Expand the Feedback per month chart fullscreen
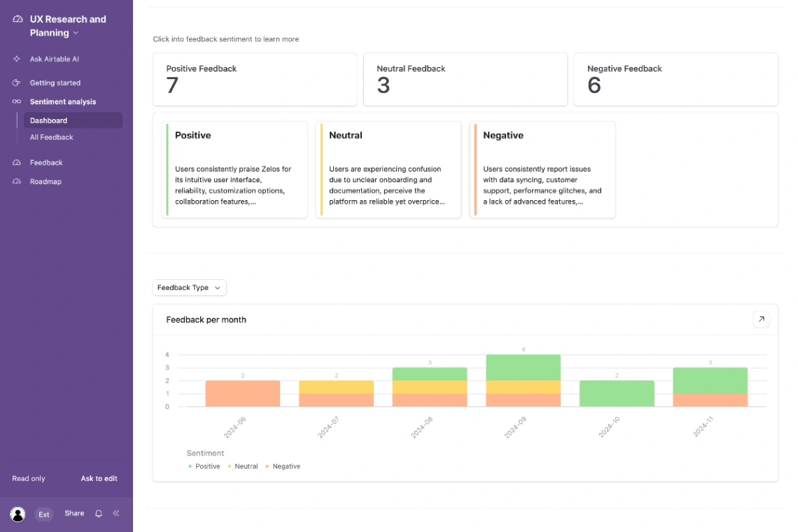 pos(761,319)
